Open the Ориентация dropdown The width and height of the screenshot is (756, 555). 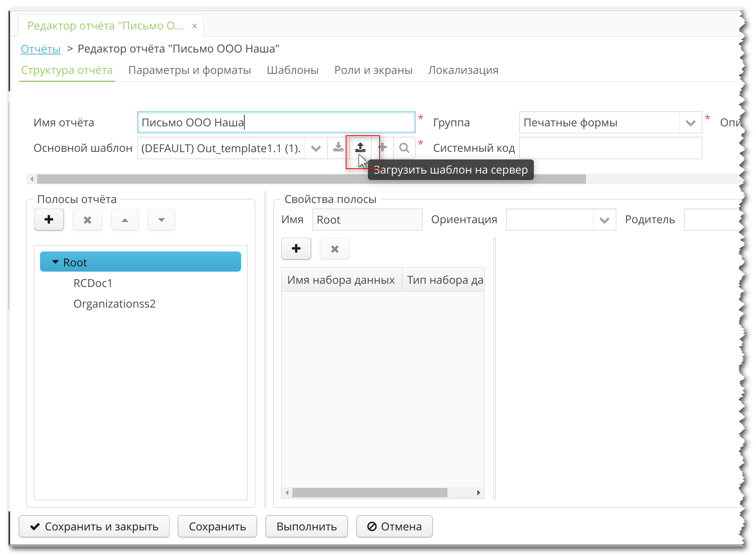(x=605, y=220)
